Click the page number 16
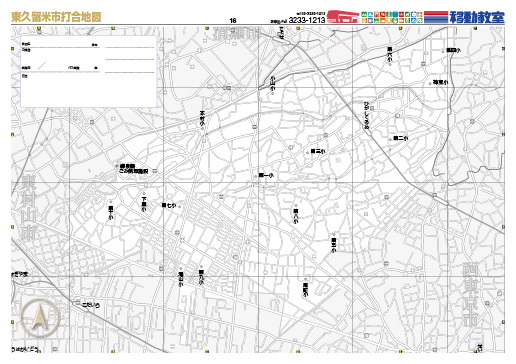The height and width of the screenshot is (364, 516). click(233, 21)
